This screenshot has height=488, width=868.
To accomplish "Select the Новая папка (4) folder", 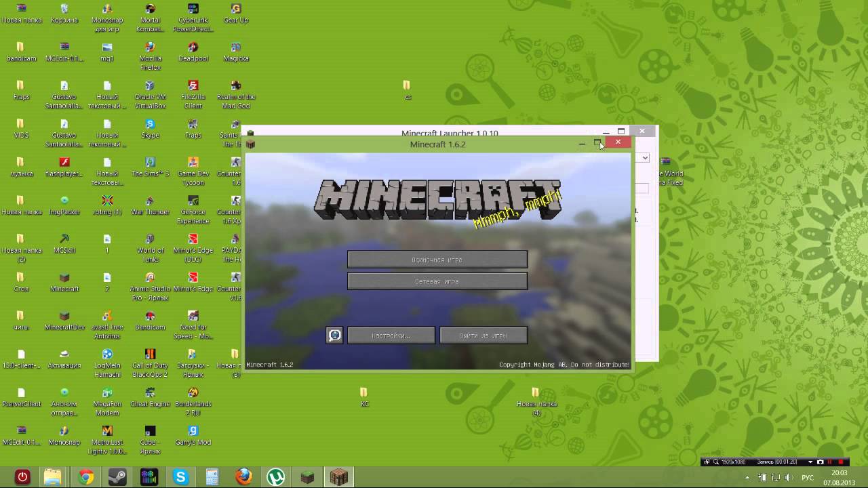I will coord(536,403).
